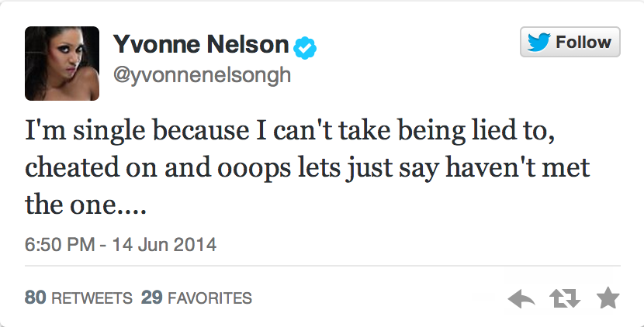Click the FAVORITES label
Image resolution: width=644 pixels, height=327 pixels.
(x=209, y=298)
